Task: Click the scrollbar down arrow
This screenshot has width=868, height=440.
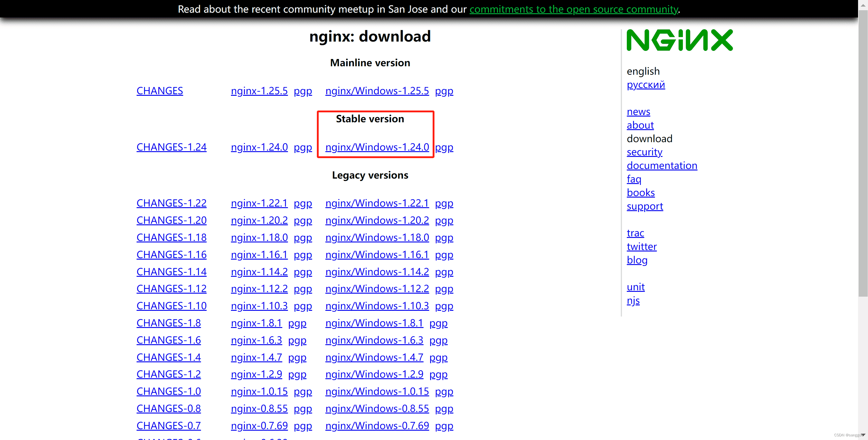Action: point(863,435)
